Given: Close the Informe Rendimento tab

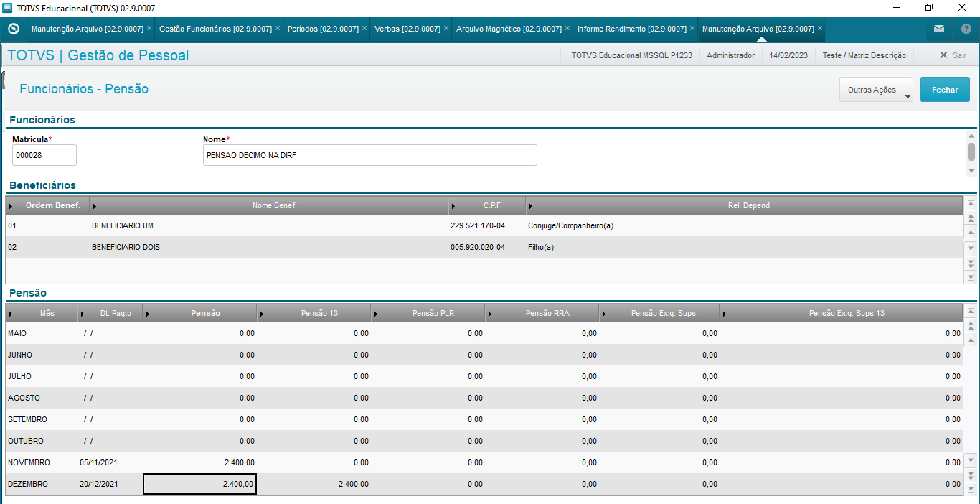Looking at the screenshot, I should click(692, 29).
